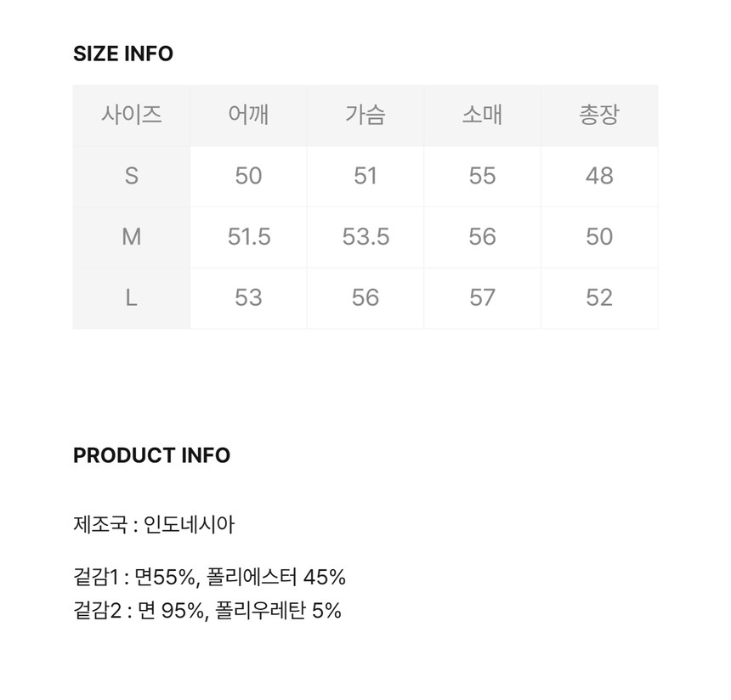Click the 51.5 shoulder value cell
731x700 pixels.
pyautogui.click(x=248, y=237)
